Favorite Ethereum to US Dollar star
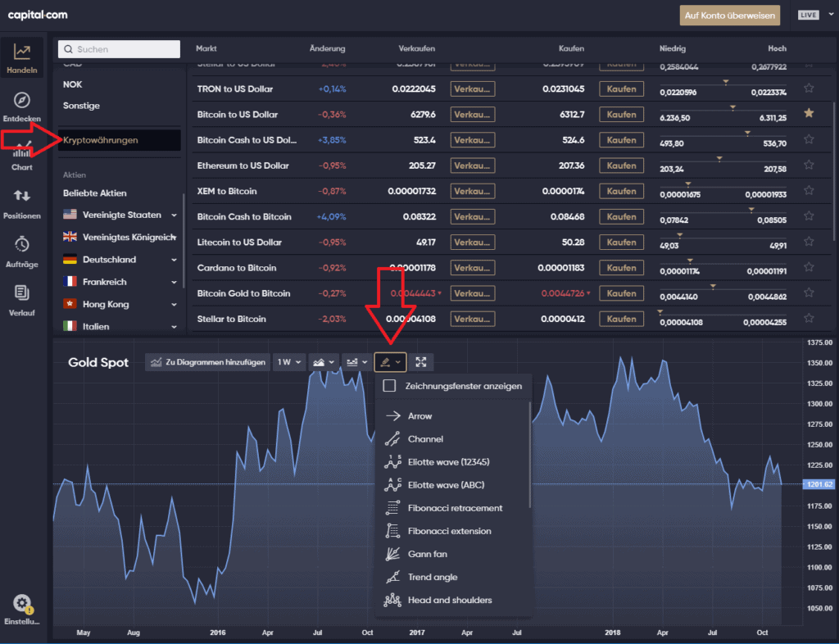This screenshot has width=839, height=644. click(809, 166)
